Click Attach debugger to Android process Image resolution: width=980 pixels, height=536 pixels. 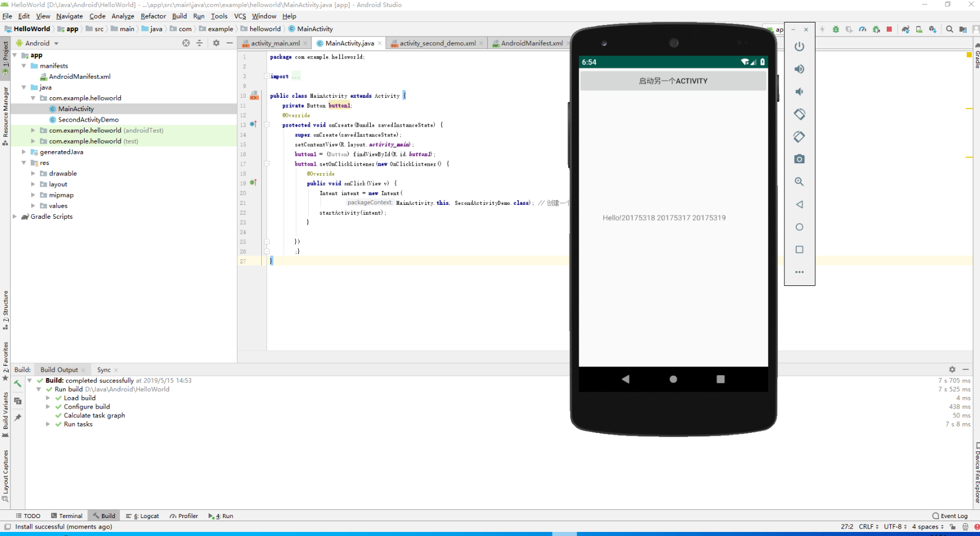coord(876,29)
